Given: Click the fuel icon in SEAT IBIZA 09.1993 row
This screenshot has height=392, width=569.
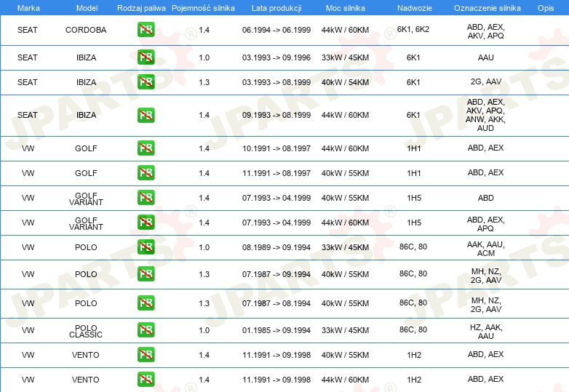Looking at the screenshot, I should pos(146,115).
